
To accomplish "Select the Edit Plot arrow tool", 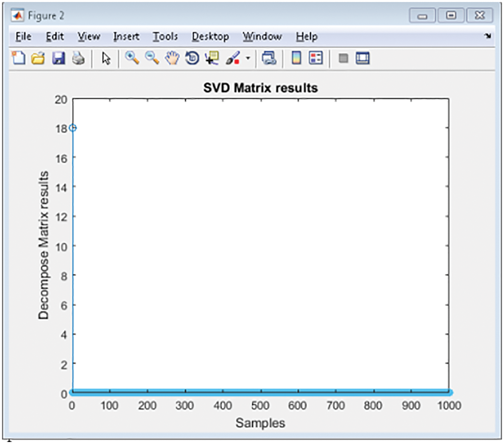I will 106,58.
